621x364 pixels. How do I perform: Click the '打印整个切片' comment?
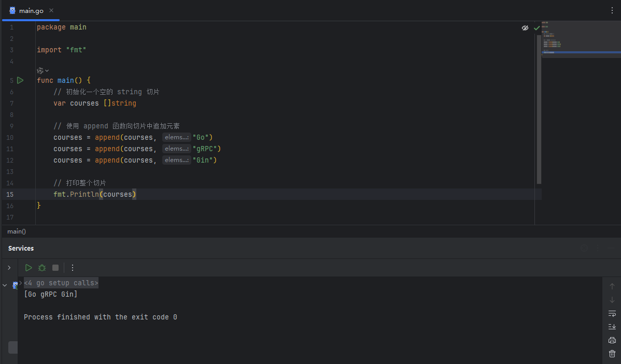[x=80, y=183]
